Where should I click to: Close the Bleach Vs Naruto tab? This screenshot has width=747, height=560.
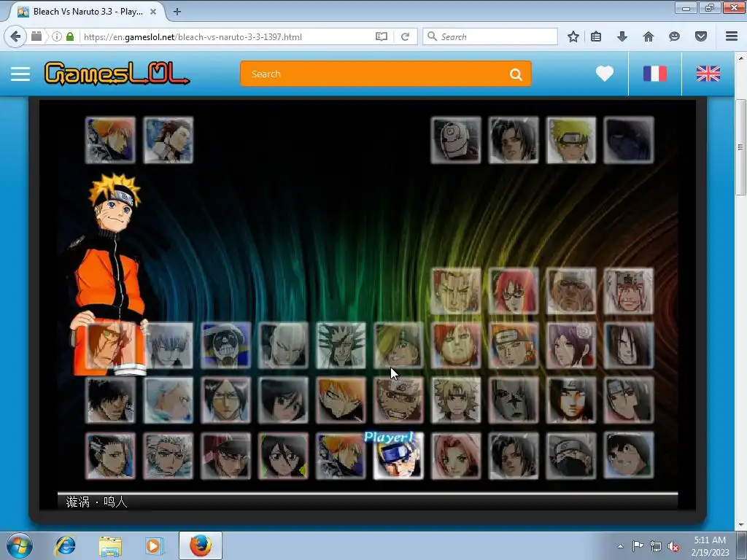(x=153, y=12)
